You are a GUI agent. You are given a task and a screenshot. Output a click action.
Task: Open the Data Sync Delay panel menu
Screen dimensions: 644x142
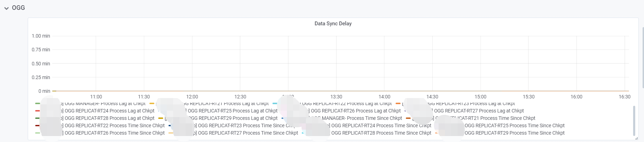click(x=333, y=24)
